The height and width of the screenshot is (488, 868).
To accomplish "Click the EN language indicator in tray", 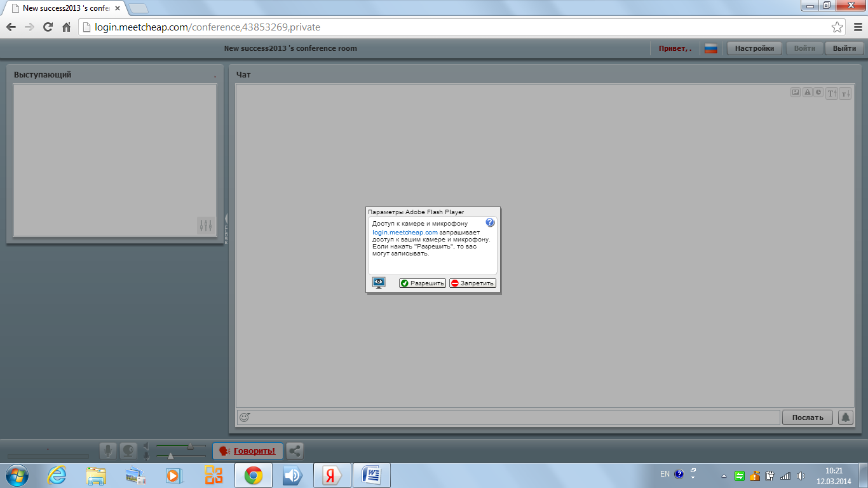I will (665, 474).
